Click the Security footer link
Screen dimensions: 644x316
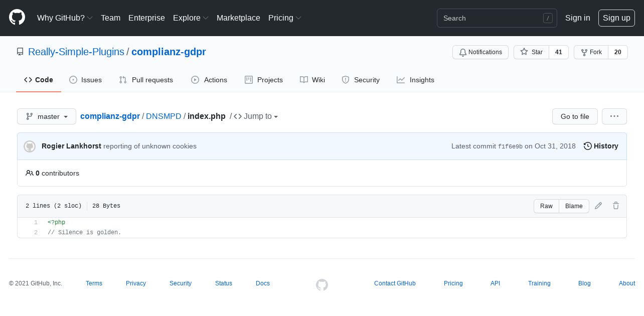coord(181,283)
